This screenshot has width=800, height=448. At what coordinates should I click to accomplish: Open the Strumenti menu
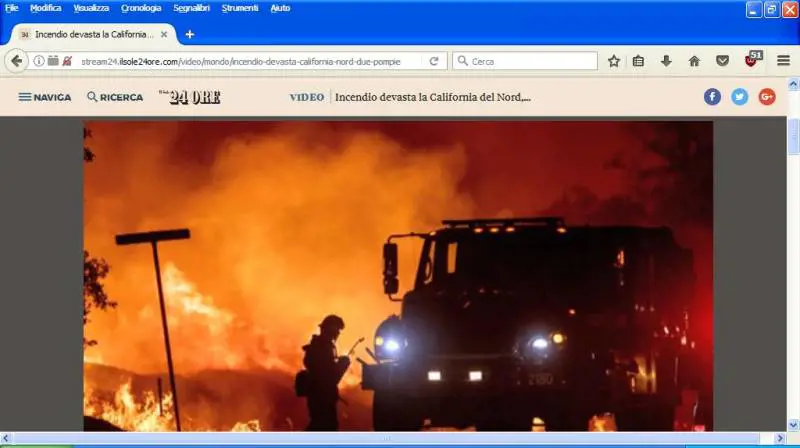(x=240, y=8)
